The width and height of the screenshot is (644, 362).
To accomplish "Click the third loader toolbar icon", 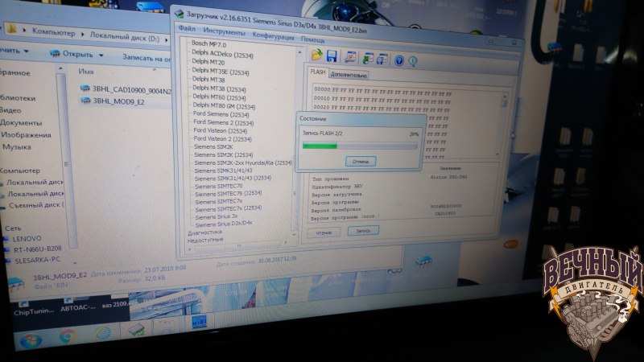I will point(350,57).
